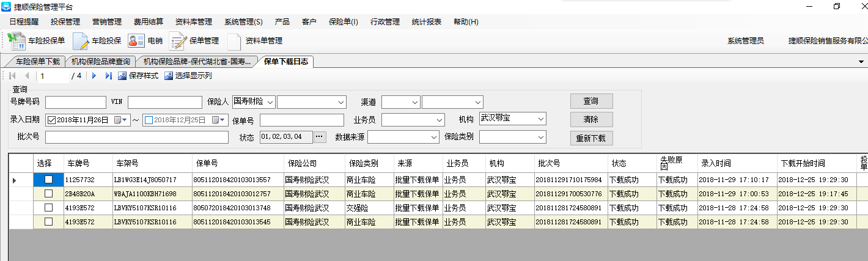868x261 pixels.
Task: Switch to 机构保险品牌查询 tab
Action: tap(100, 62)
